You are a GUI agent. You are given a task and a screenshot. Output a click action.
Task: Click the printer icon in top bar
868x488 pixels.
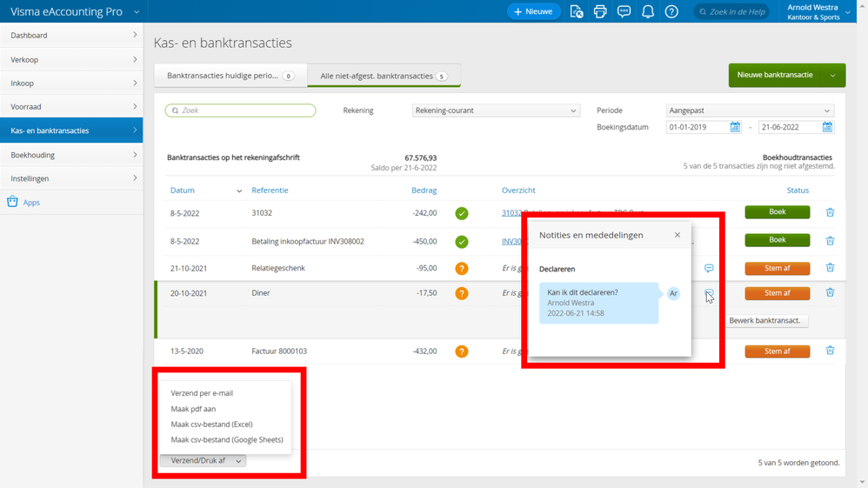tap(600, 11)
